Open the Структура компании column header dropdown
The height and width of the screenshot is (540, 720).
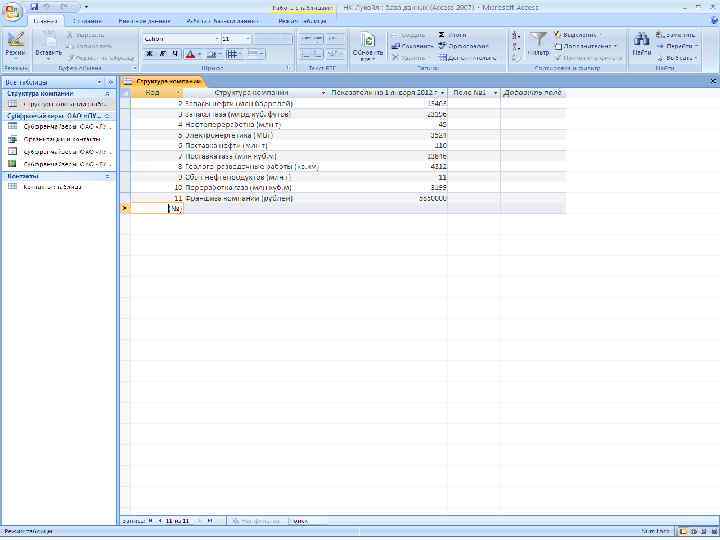click(323, 93)
